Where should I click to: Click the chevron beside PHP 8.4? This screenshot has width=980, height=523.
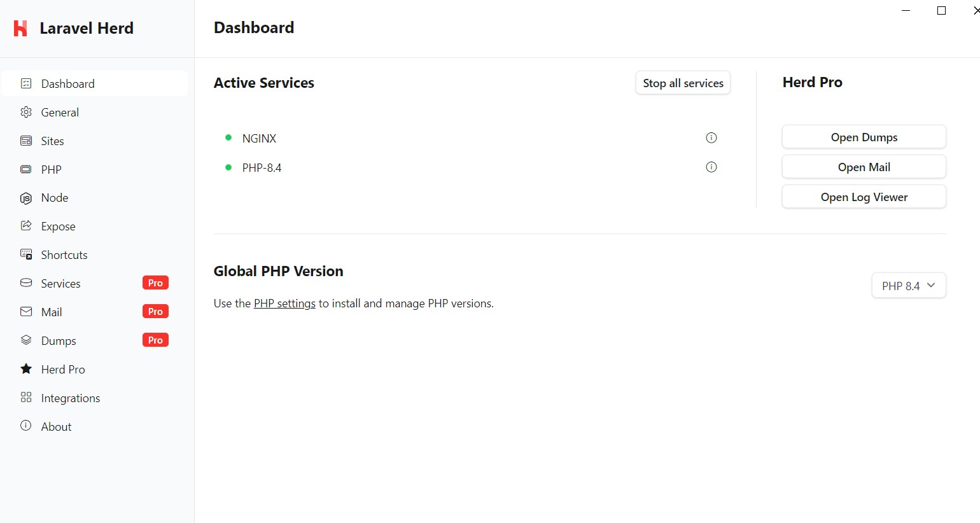(931, 286)
